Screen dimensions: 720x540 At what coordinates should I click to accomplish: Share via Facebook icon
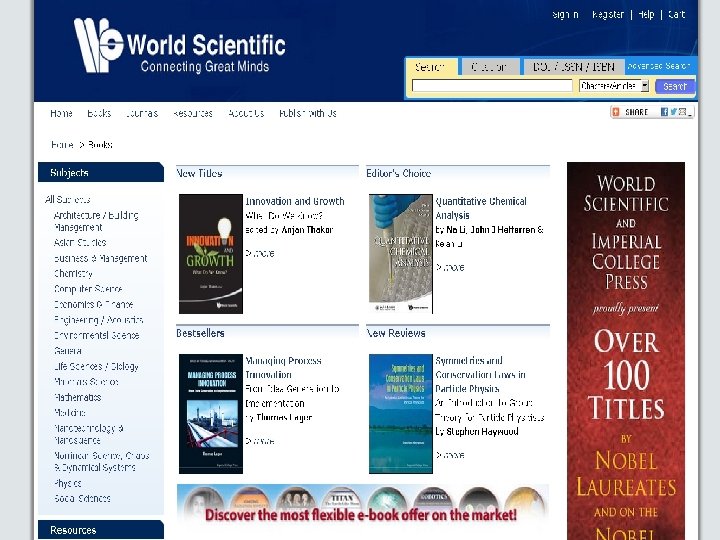coord(664,112)
